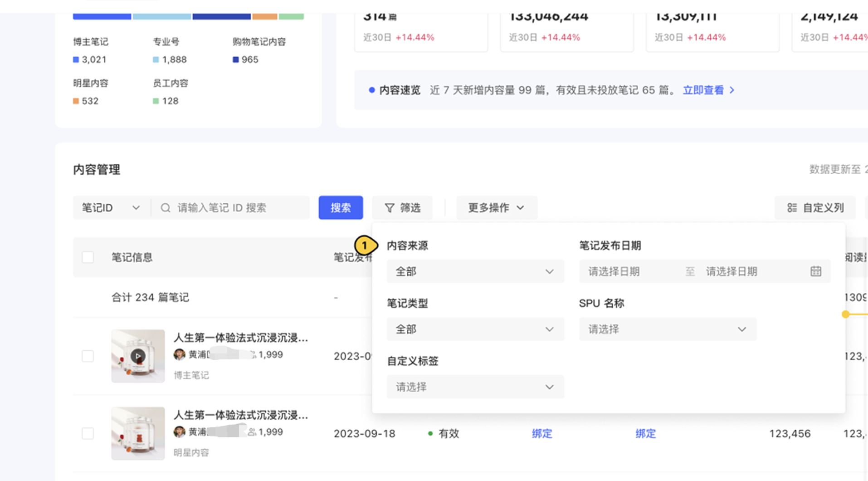Click the 自定义列 list icon
The width and height of the screenshot is (868, 481).
tap(792, 208)
